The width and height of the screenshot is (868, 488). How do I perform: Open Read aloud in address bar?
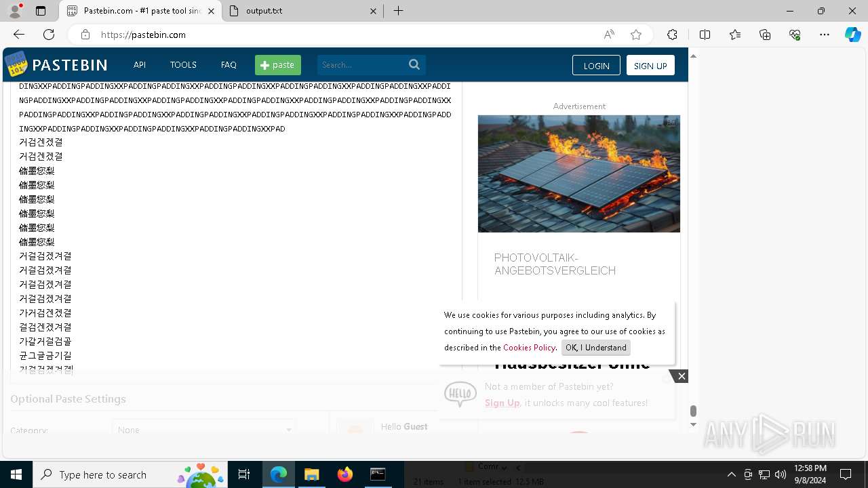[x=609, y=35]
